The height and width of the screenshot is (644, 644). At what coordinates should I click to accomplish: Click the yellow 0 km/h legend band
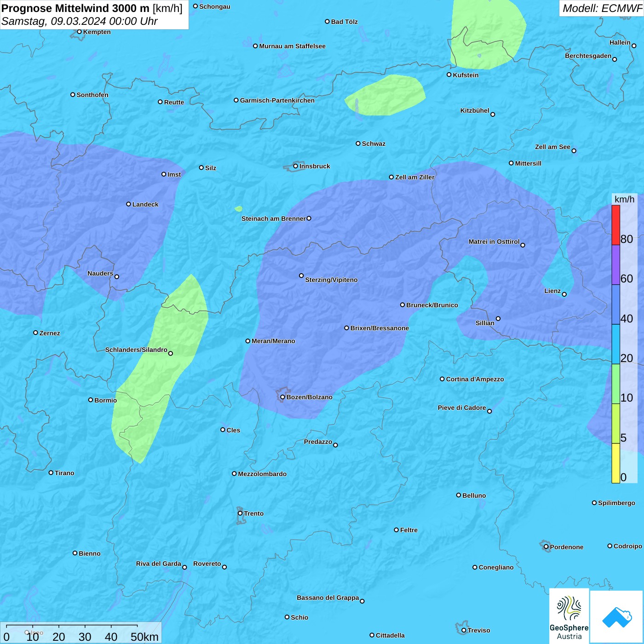coord(615,463)
